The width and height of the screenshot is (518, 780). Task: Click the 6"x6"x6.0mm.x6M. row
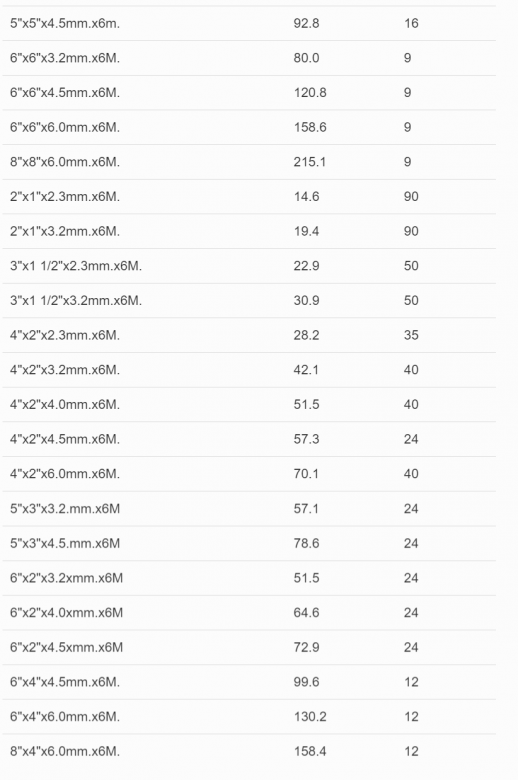click(249, 127)
